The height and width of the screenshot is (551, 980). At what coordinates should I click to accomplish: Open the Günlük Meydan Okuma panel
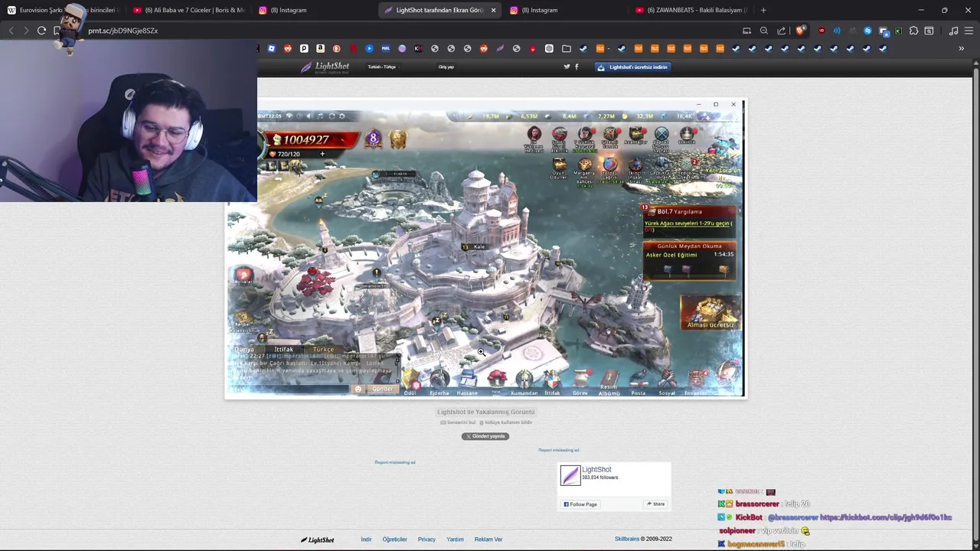coord(689,260)
